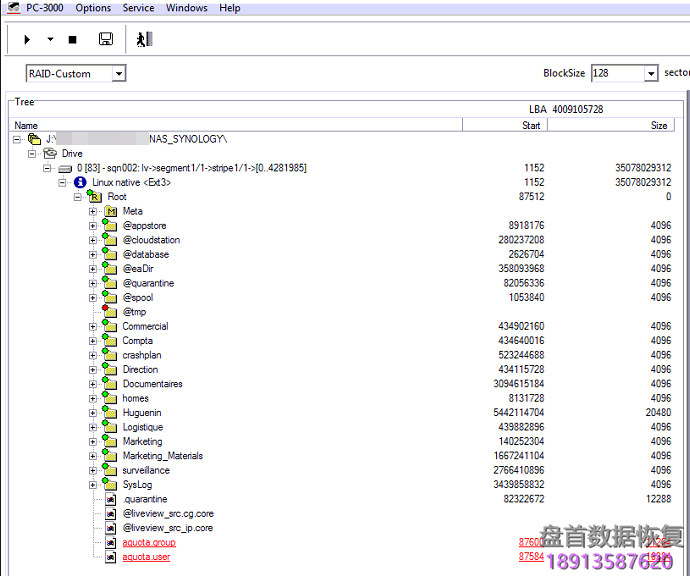Open the Service menu

[x=138, y=8]
